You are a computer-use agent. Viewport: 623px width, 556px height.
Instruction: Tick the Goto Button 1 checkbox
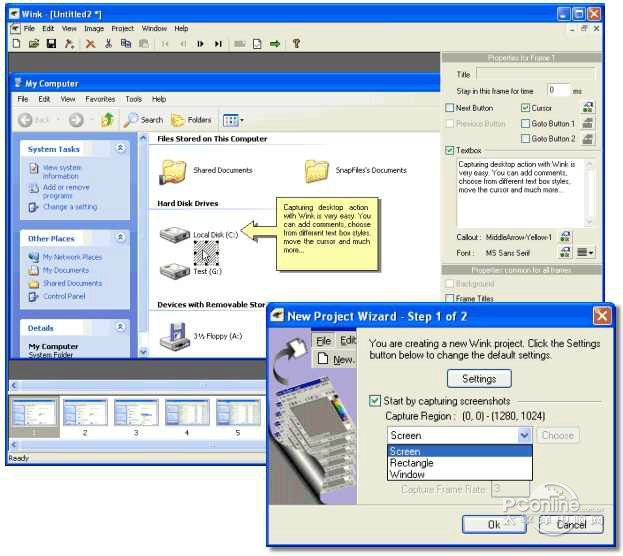click(x=525, y=124)
